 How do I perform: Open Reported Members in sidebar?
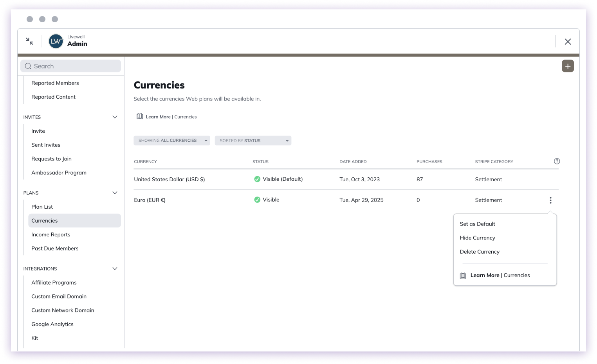tap(55, 83)
